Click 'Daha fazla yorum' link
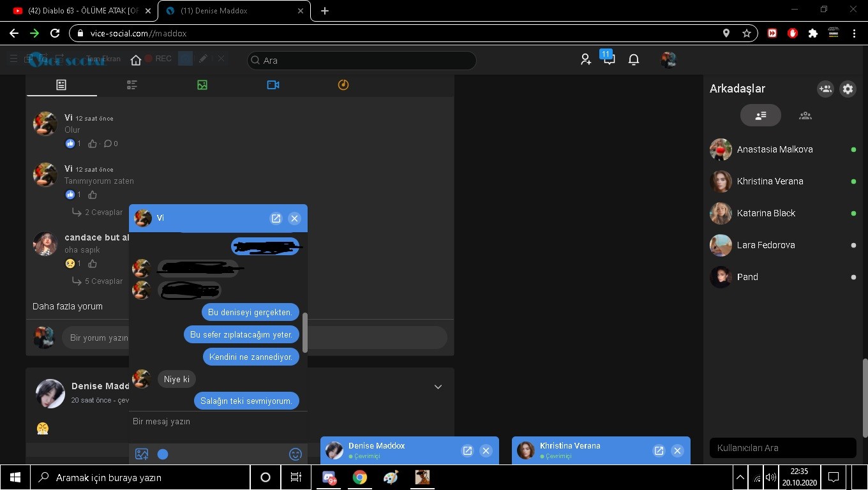868x490 pixels. [x=68, y=306]
